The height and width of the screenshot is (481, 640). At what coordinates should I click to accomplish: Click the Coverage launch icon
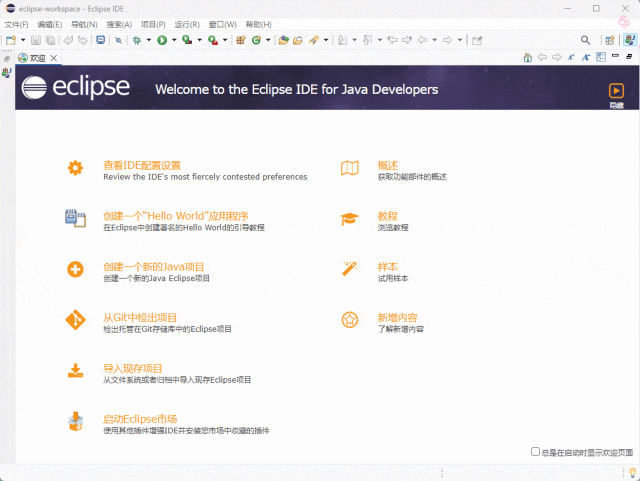pos(187,40)
